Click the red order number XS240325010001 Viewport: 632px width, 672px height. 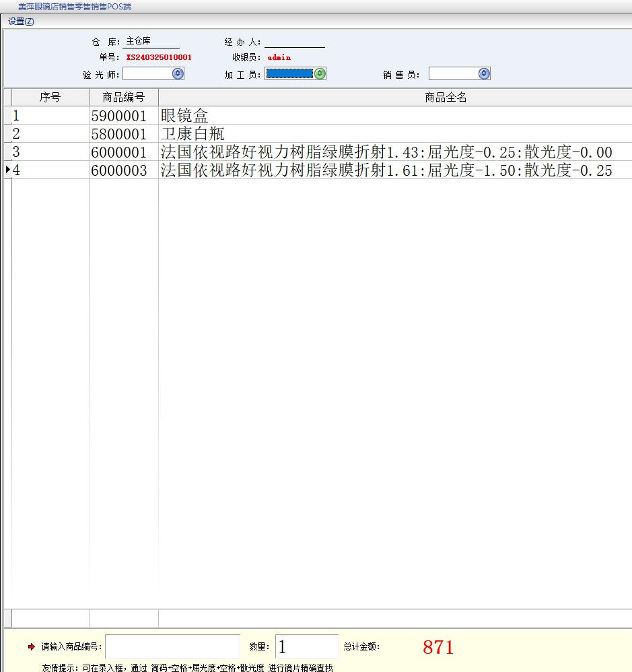tap(159, 58)
